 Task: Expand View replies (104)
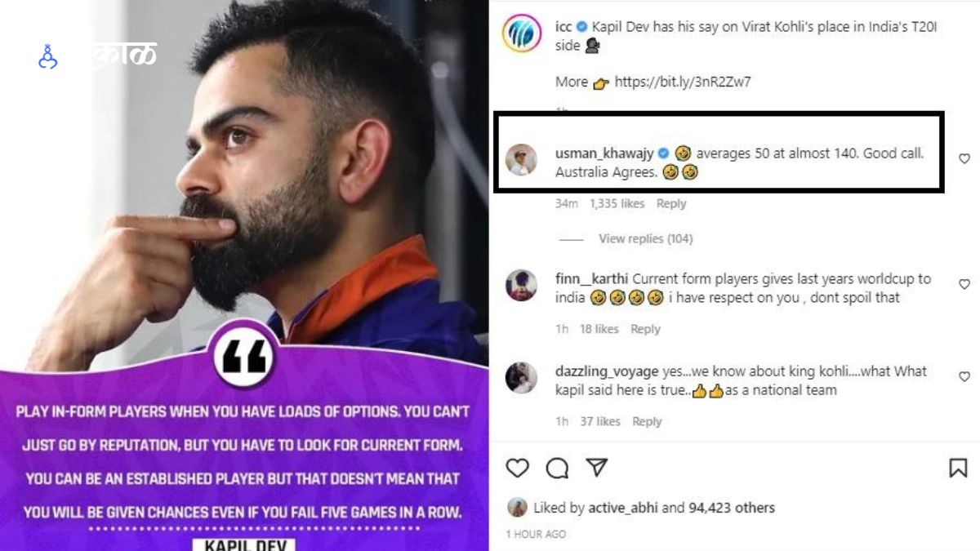click(645, 238)
